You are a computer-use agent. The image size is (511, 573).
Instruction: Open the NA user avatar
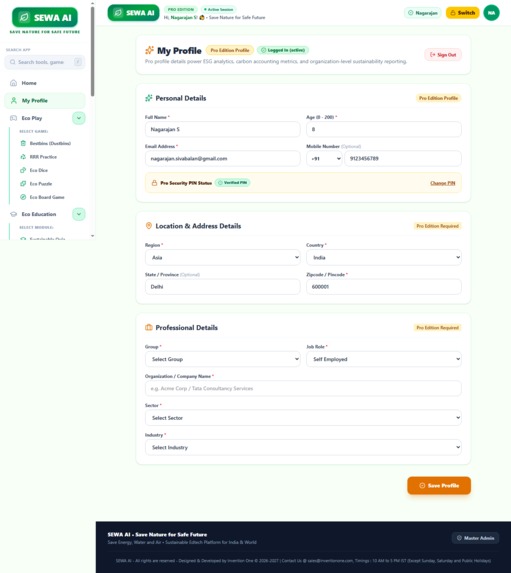tap(491, 13)
